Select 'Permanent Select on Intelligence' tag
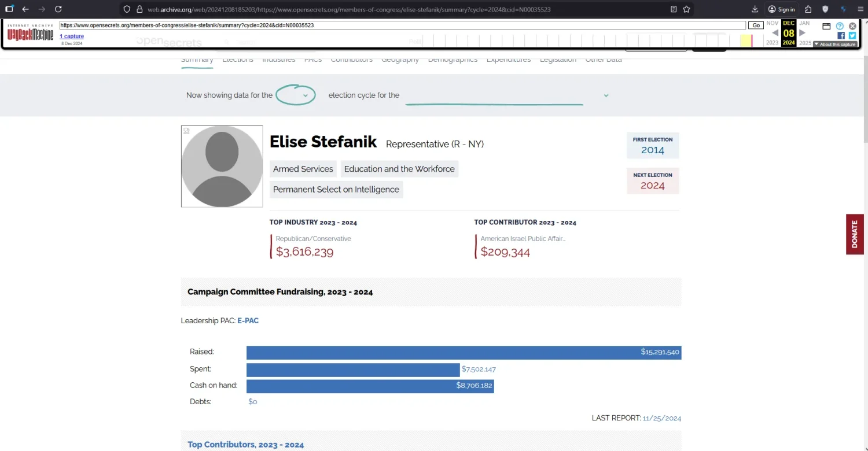The width and height of the screenshot is (868, 451). (x=336, y=189)
